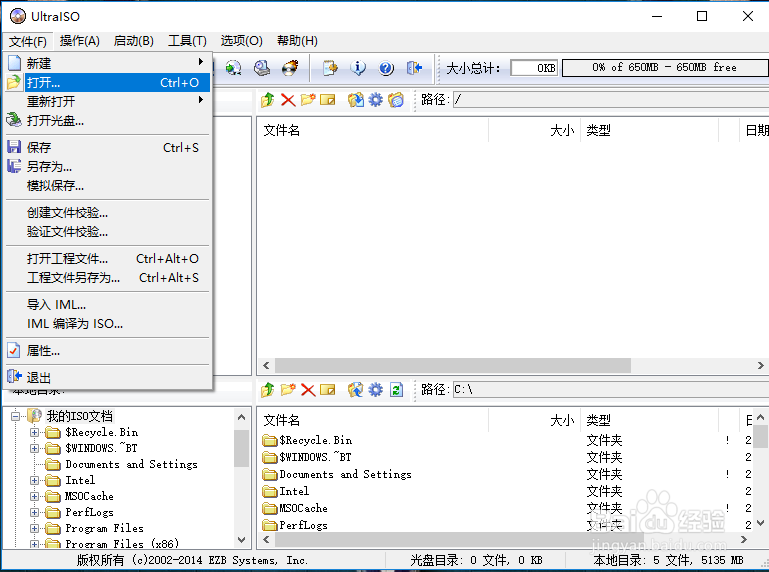Select 工程文件另存为... menu entry
The width and height of the screenshot is (769, 572).
pyautogui.click(x=108, y=278)
